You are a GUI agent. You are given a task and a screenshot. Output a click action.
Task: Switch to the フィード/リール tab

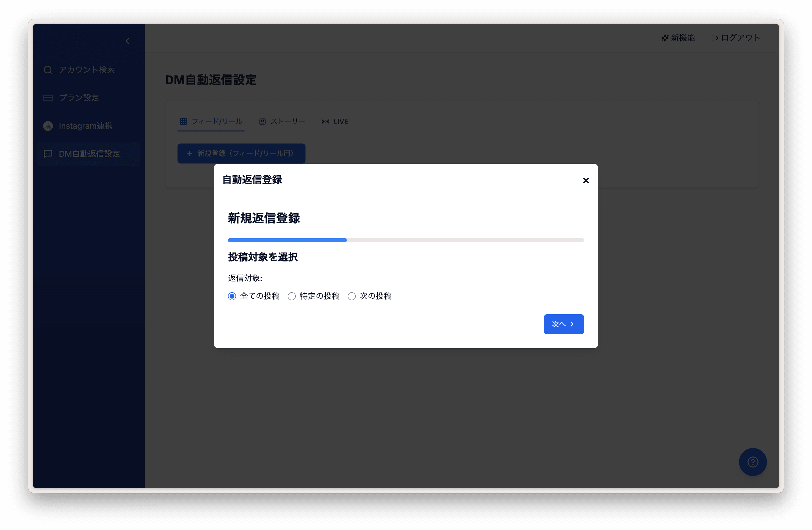tap(211, 121)
